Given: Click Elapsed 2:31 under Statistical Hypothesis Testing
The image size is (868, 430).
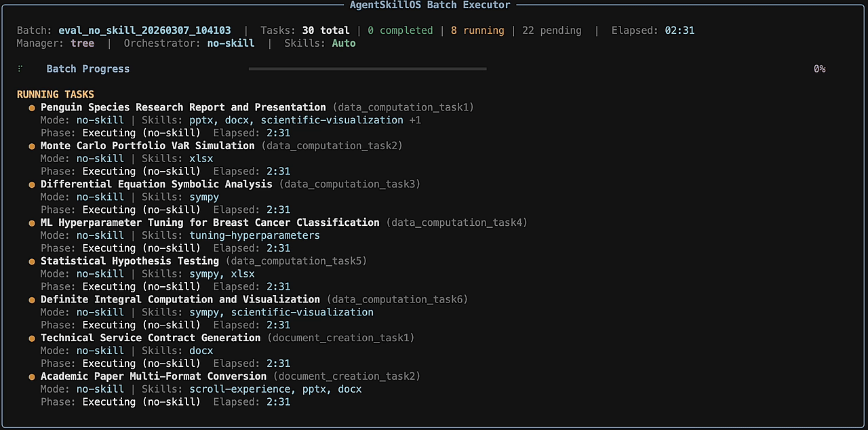Looking at the screenshot, I should [252, 287].
